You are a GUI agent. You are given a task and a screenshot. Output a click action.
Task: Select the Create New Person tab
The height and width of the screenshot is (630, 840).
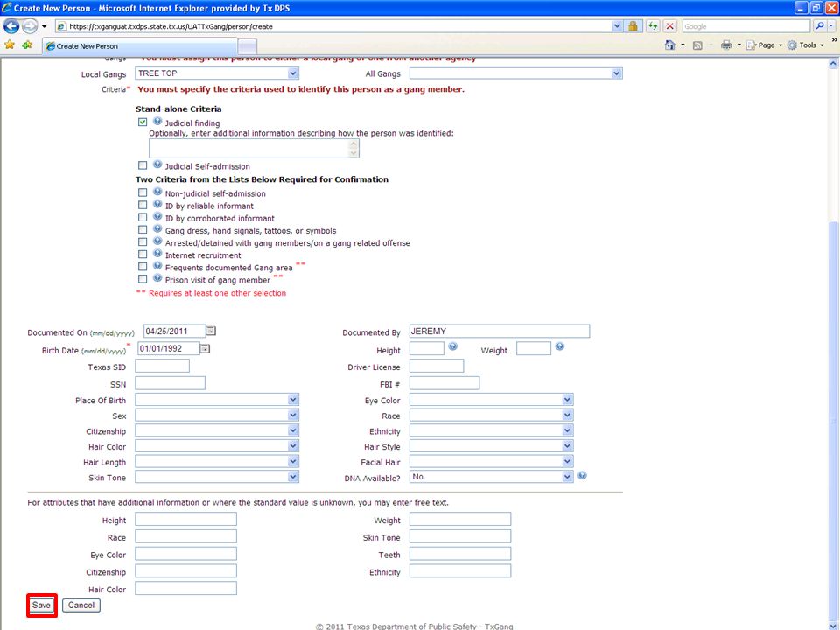139,46
